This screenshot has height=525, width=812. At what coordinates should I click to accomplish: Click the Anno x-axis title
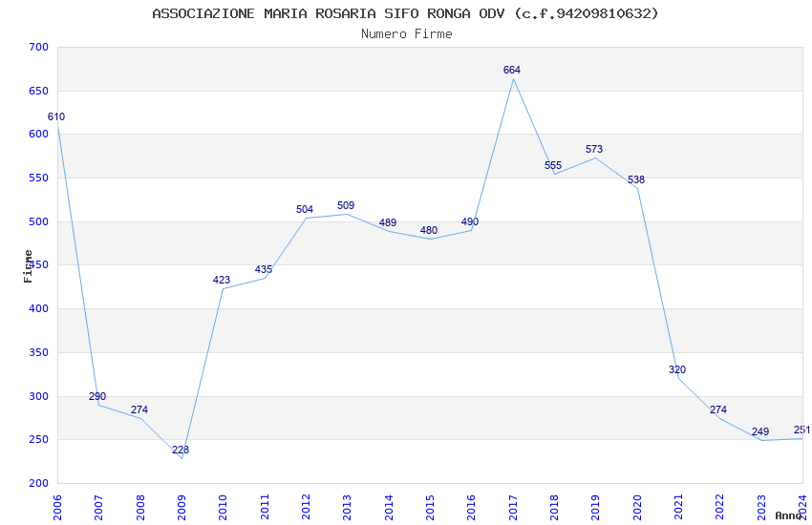pos(788,515)
